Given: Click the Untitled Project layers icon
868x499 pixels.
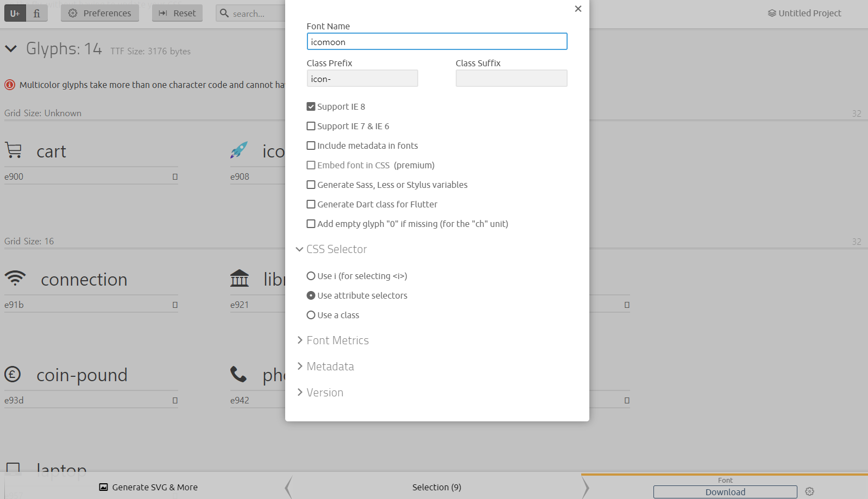Looking at the screenshot, I should coord(772,13).
